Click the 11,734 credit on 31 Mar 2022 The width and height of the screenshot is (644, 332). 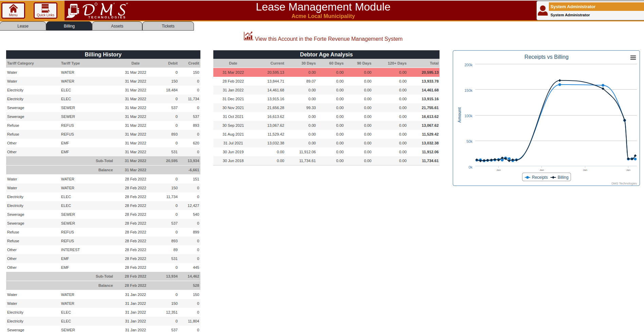point(194,99)
